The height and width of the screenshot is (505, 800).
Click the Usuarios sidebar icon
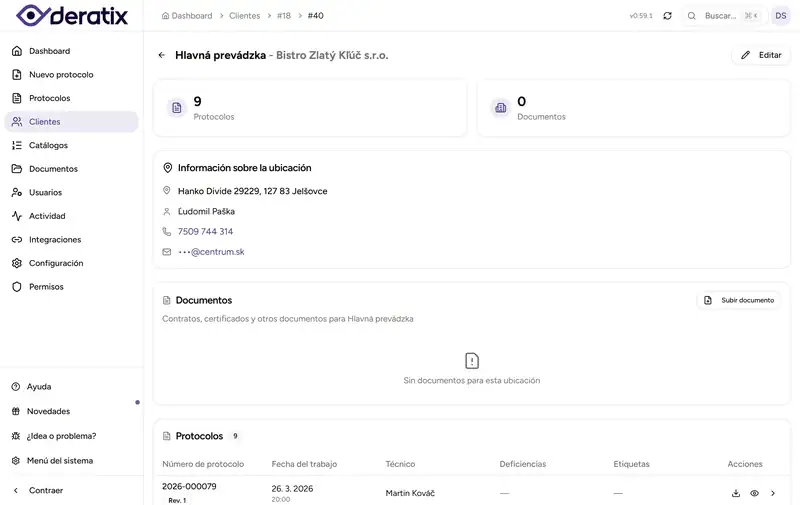tap(17, 192)
